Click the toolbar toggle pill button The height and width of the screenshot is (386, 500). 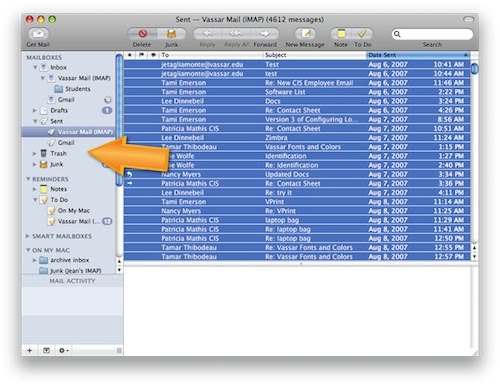468,19
